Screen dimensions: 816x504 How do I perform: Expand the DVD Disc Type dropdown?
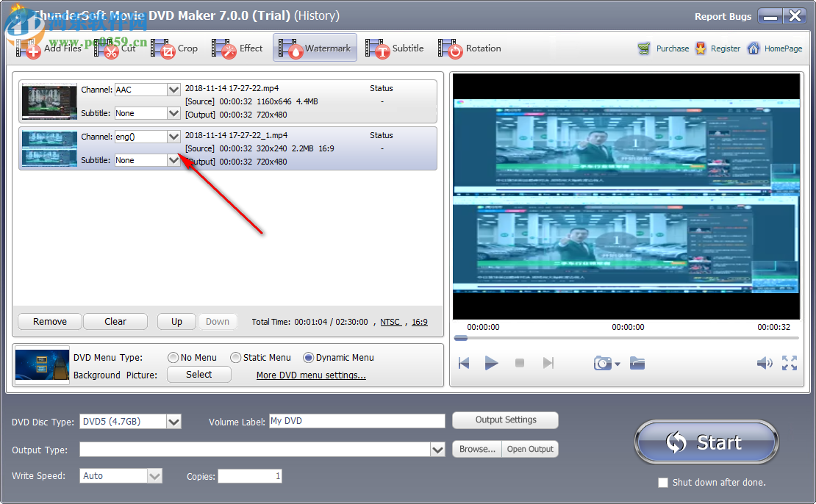[174, 421]
